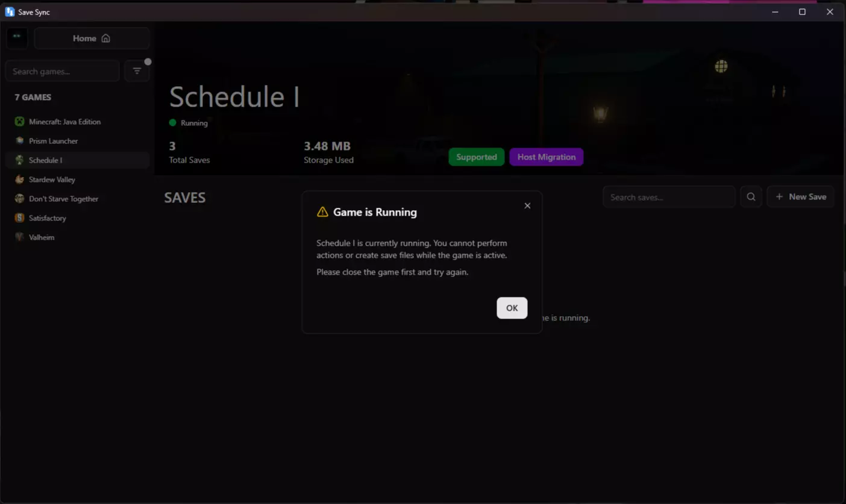Image resolution: width=846 pixels, height=504 pixels.
Task: Click the Home button
Action: click(x=92, y=38)
